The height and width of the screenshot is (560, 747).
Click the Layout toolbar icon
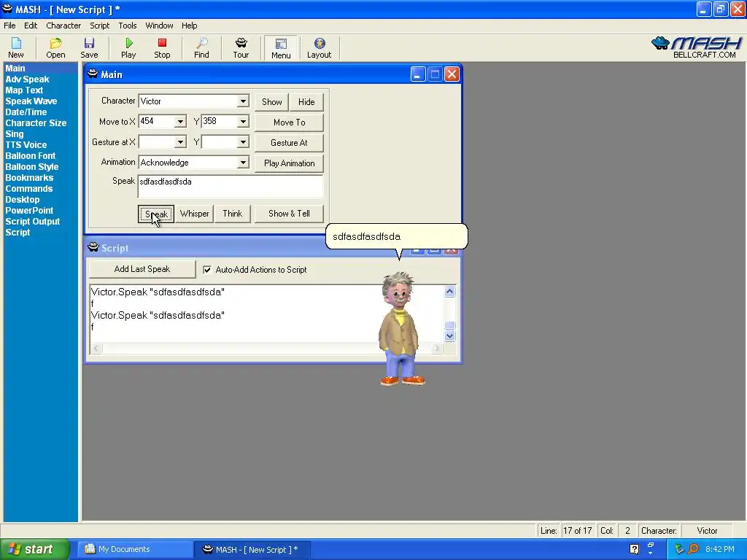[x=320, y=48]
